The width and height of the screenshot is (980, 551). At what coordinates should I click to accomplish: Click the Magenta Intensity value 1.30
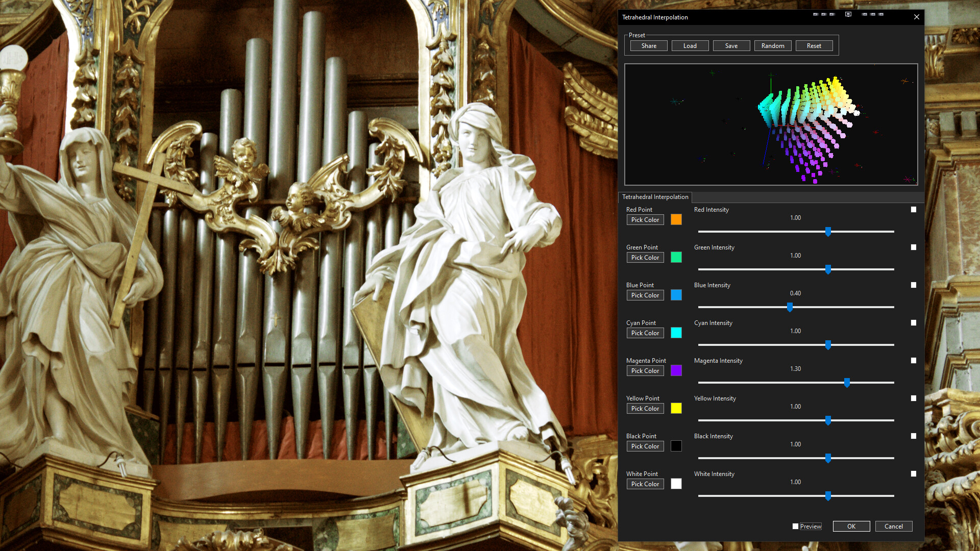795,369
